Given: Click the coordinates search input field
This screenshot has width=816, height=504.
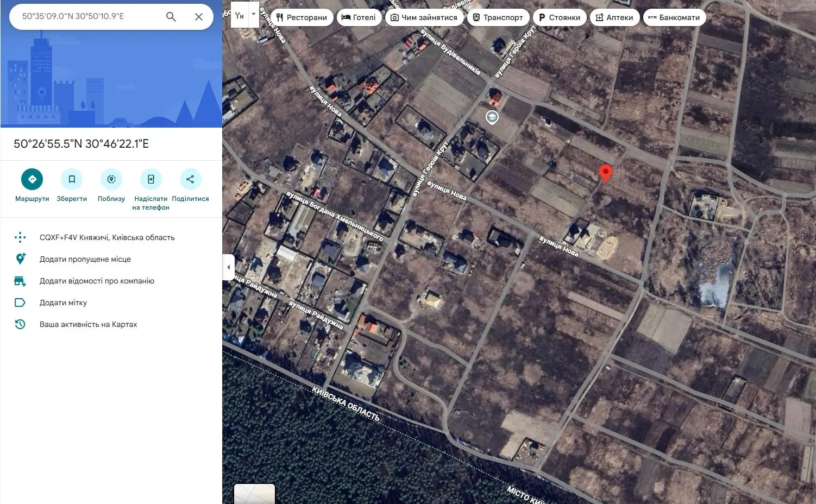Looking at the screenshot, I should [x=87, y=16].
